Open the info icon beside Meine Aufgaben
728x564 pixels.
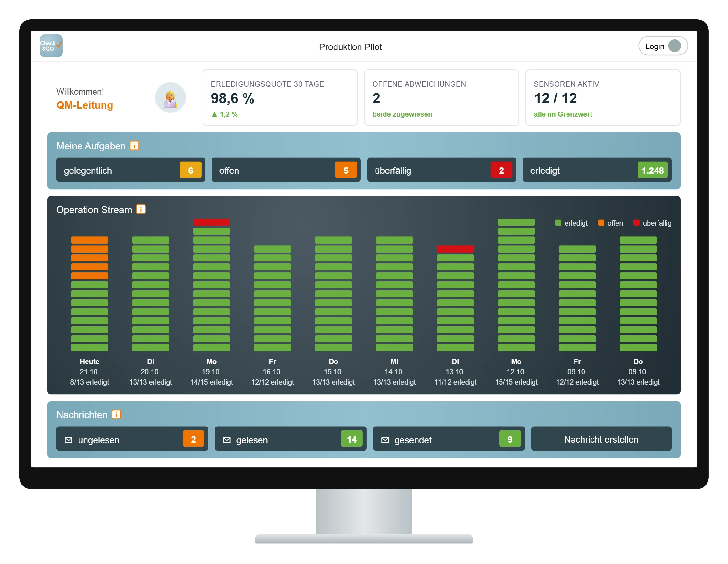134,146
